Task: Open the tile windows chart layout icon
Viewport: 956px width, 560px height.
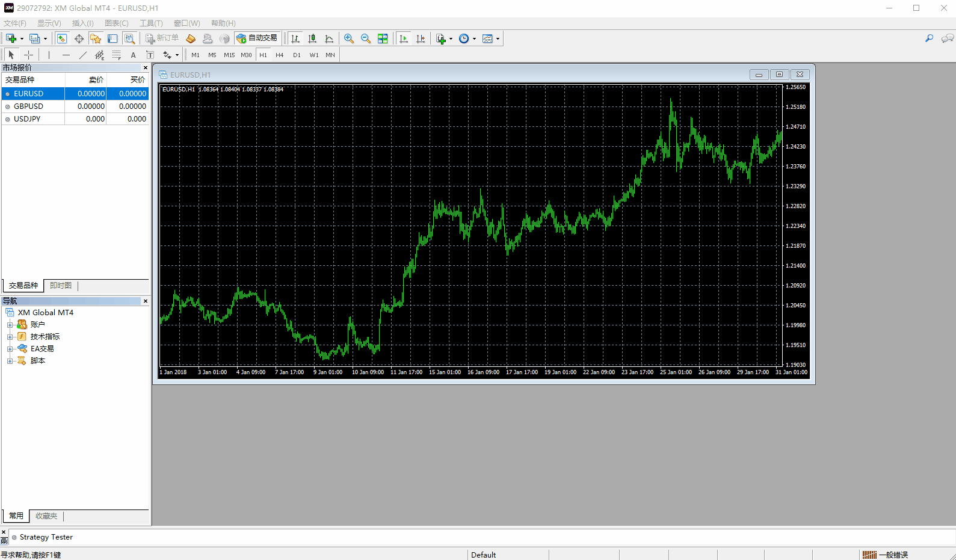Action: [x=383, y=38]
